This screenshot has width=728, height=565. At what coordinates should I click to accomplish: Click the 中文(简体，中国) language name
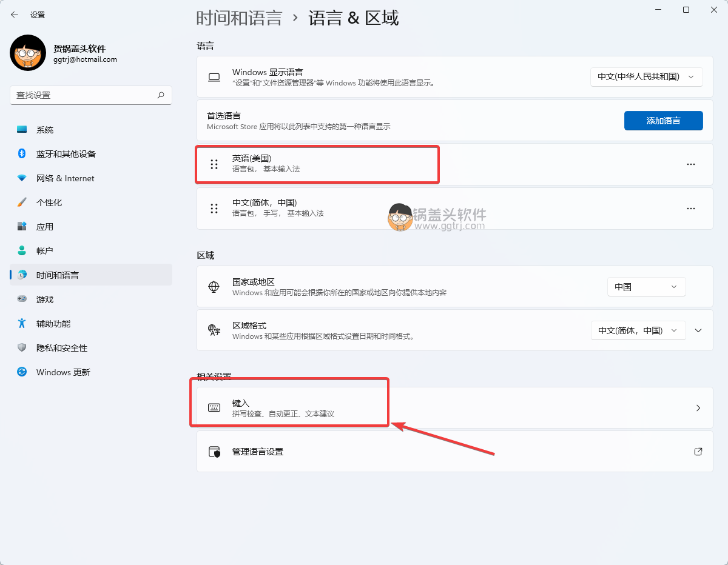click(x=265, y=202)
